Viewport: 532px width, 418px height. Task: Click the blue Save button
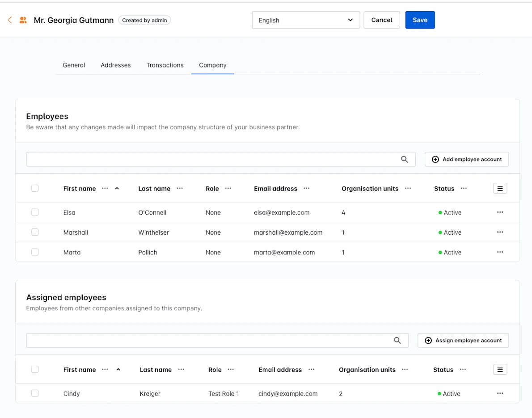point(420,20)
